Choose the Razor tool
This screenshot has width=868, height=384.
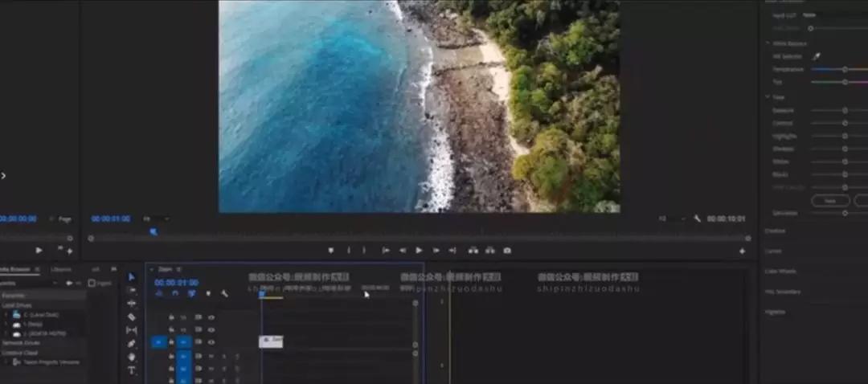click(132, 317)
